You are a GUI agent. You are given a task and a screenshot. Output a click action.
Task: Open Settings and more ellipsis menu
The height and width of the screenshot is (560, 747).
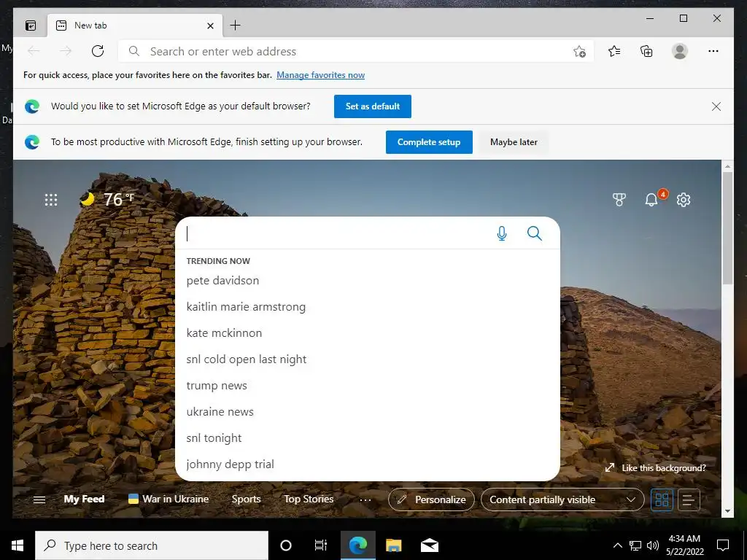[713, 51]
